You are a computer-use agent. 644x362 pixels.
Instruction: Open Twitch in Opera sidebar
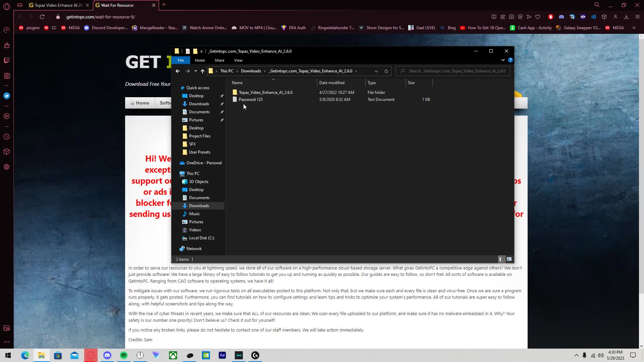tap(7, 60)
